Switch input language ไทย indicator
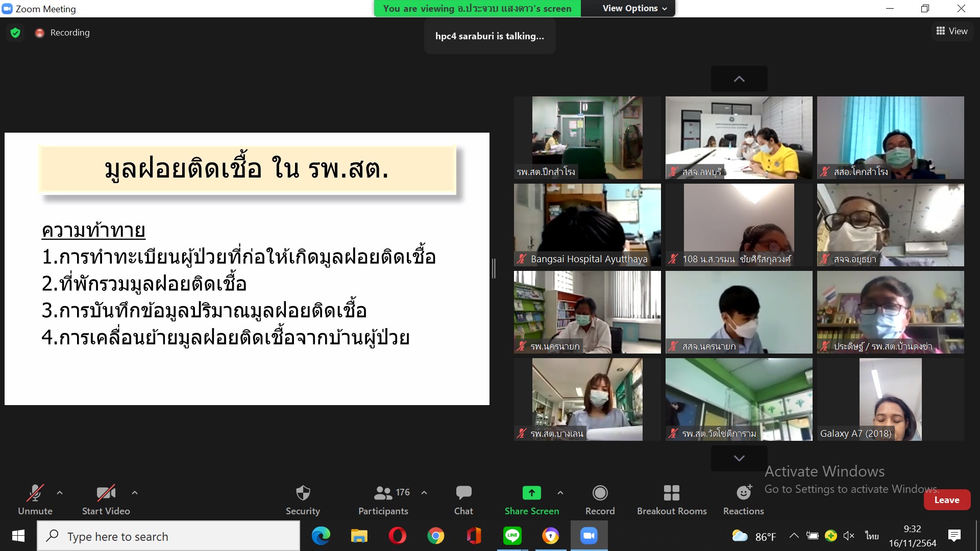The height and width of the screenshot is (551, 980). 872,536
